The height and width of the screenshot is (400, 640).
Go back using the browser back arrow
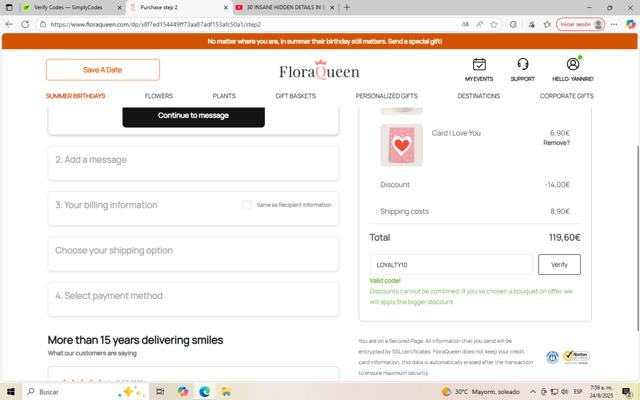[9, 24]
